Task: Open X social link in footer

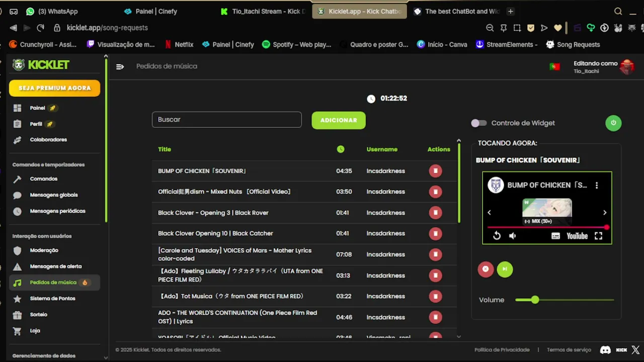Action: pos(635,350)
